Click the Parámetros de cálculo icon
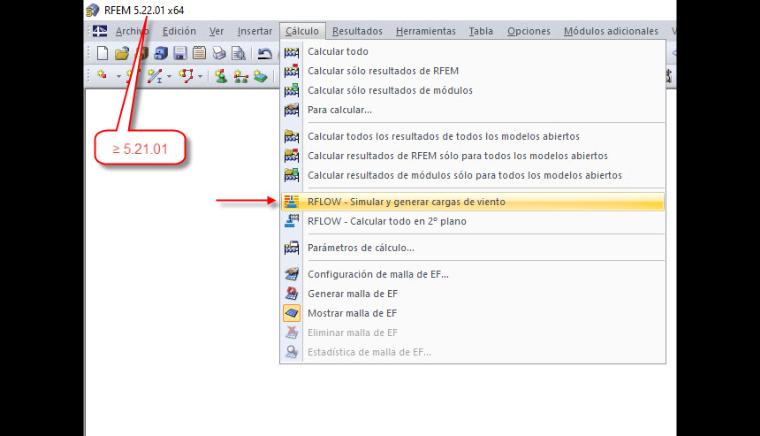760x436 pixels. coord(291,248)
